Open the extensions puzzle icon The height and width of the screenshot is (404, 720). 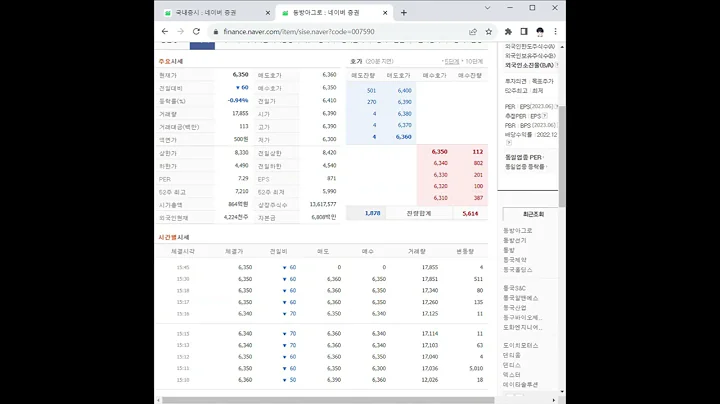tap(508, 32)
